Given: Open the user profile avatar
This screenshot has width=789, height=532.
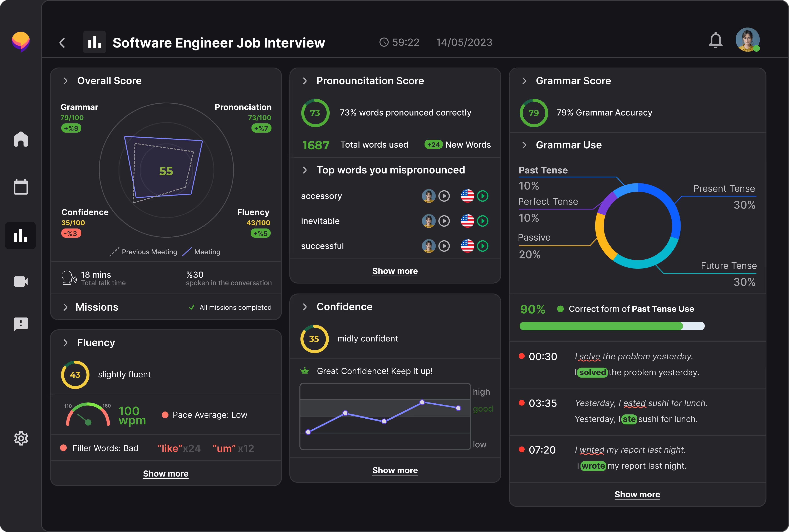Looking at the screenshot, I should (747, 40).
